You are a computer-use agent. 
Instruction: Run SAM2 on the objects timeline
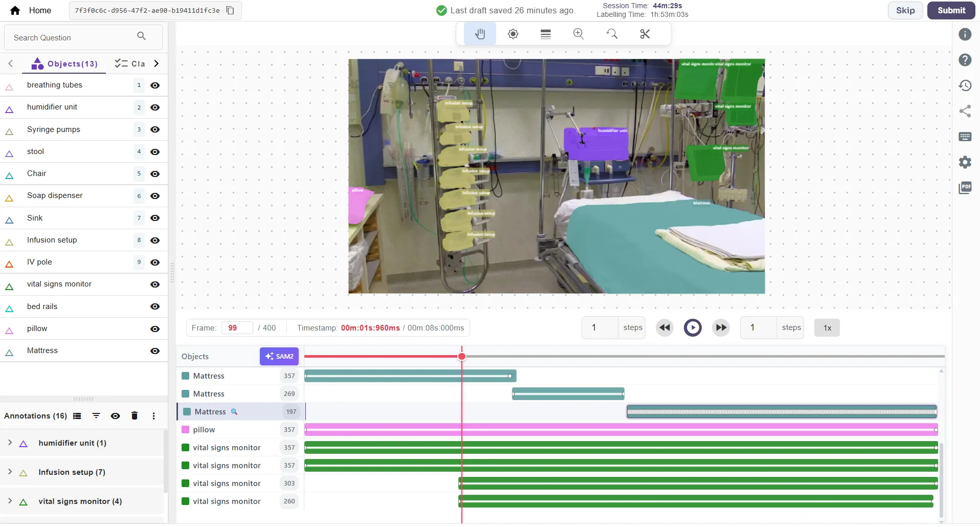pyautogui.click(x=279, y=356)
